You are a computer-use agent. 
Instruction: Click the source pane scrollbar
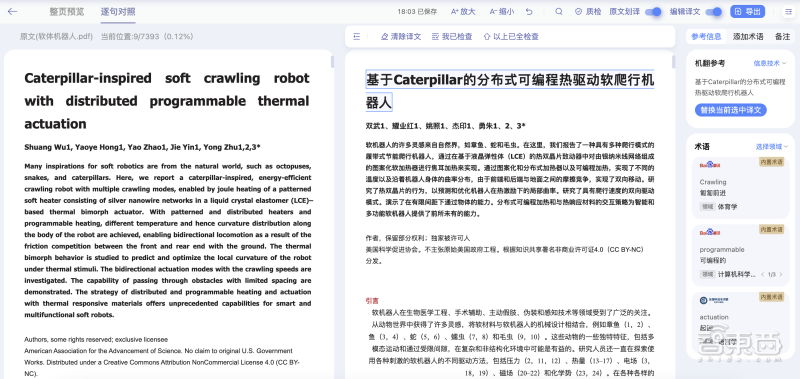point(333,62)
